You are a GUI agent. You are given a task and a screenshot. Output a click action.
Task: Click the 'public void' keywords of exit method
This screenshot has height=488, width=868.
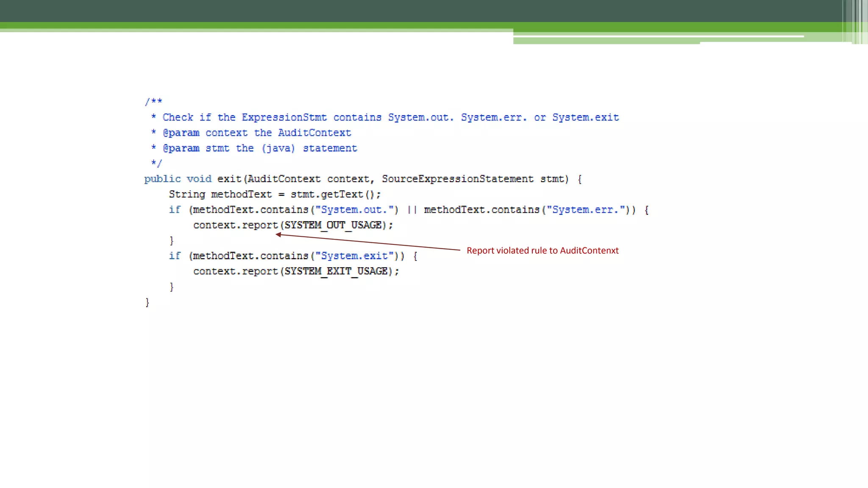[178, 179]
